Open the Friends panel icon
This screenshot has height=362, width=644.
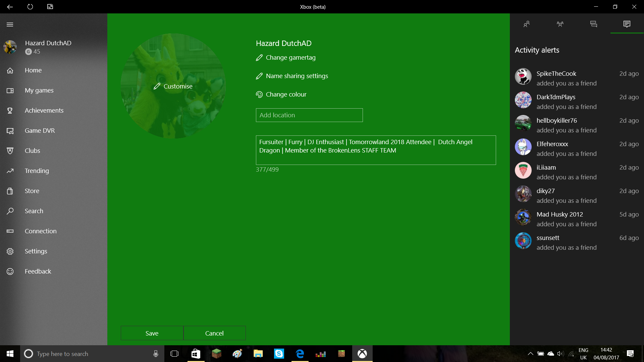pos(527,24)
